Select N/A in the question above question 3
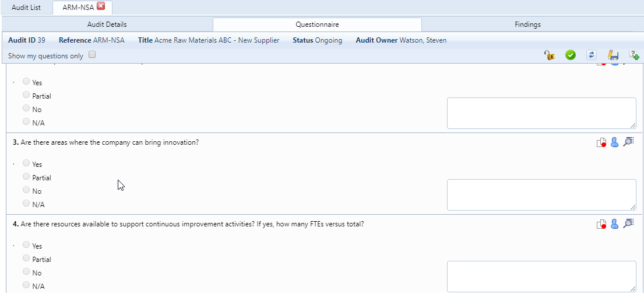Viewport: 644px width, 297px height. coord(26,122)
